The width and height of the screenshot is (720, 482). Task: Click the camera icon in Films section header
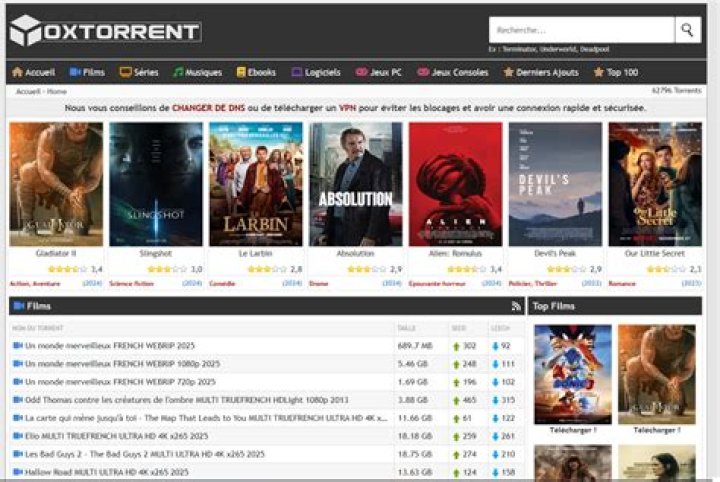(19, 306)
